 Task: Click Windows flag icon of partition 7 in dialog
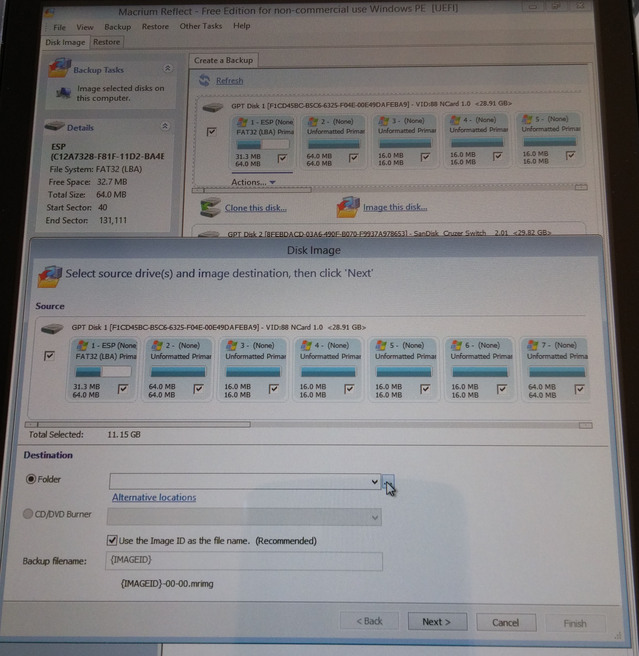coord(533,346)
